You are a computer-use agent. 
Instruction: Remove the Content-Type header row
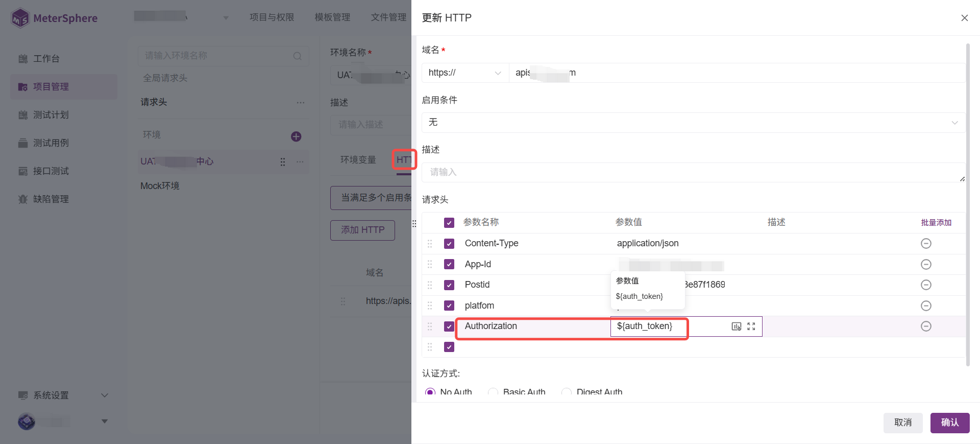tap(926, 244)
